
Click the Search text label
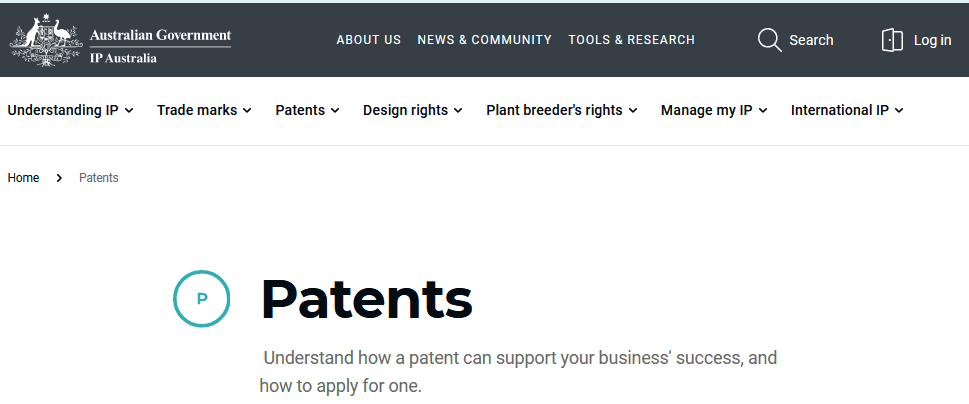pos(811,40)
